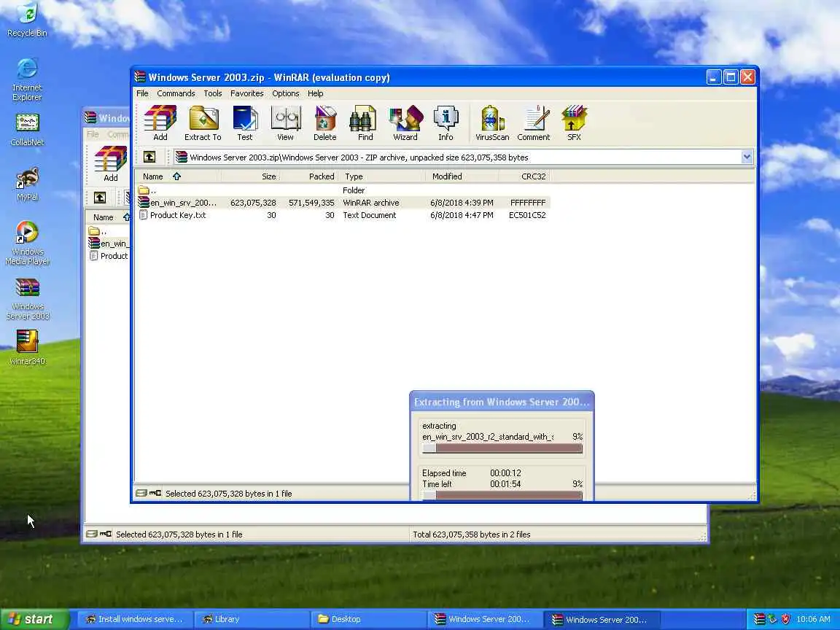Open the File menu
This screenshot has height=630, width=840.
pyautogui.click(x=142, y=93)
